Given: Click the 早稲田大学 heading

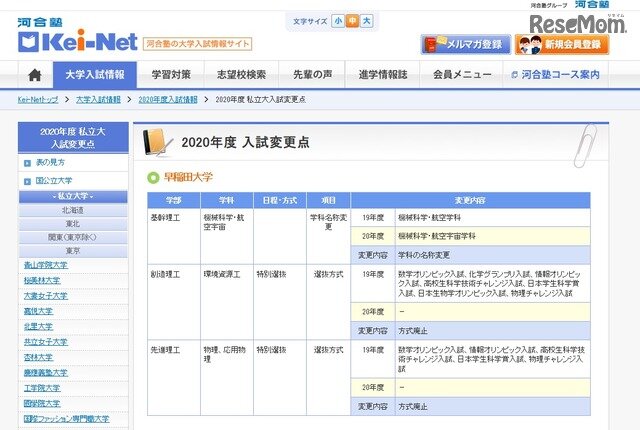Looking at the screenshot, I should [x=189, y=177].
